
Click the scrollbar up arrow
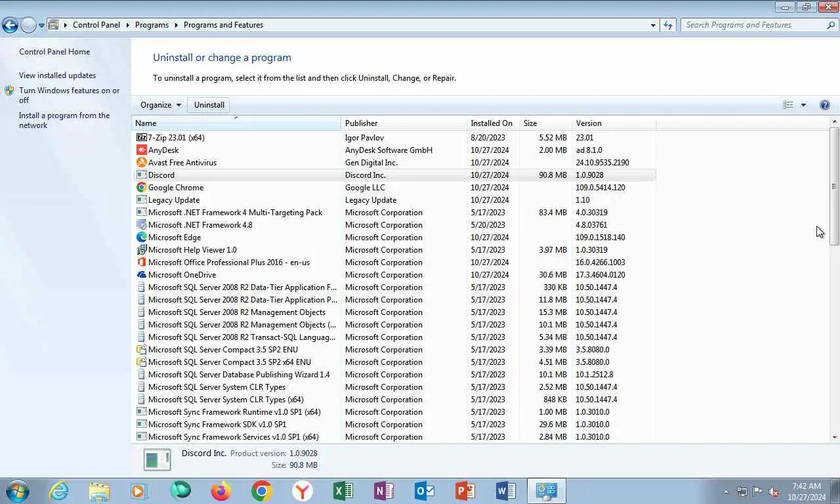pos(835,122)
